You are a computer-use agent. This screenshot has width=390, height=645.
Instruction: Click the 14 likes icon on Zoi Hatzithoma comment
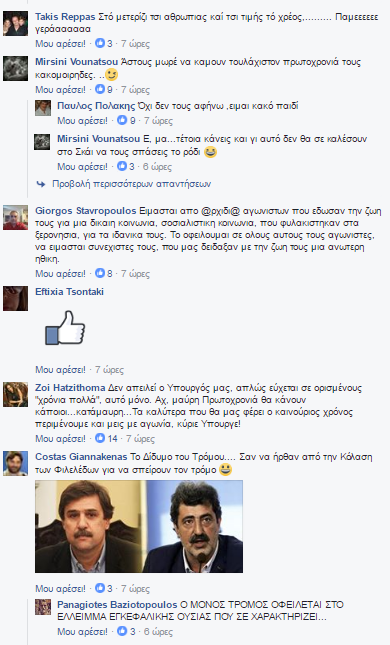click(x=100, y=438)
